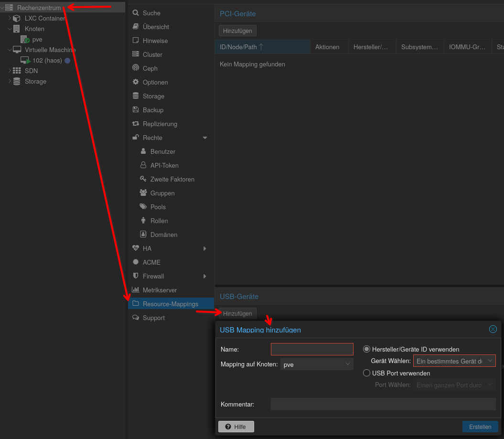Open the Optionen menu entry

155,82
